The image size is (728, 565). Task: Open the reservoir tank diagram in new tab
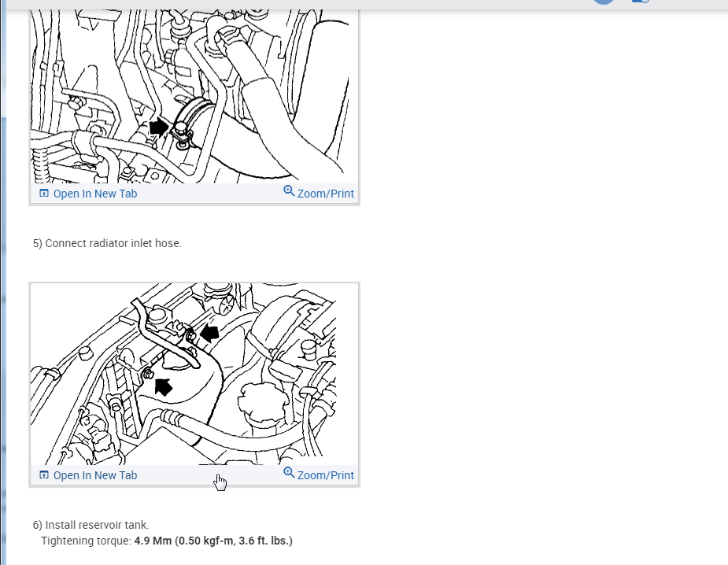click(x=88, y=475)
